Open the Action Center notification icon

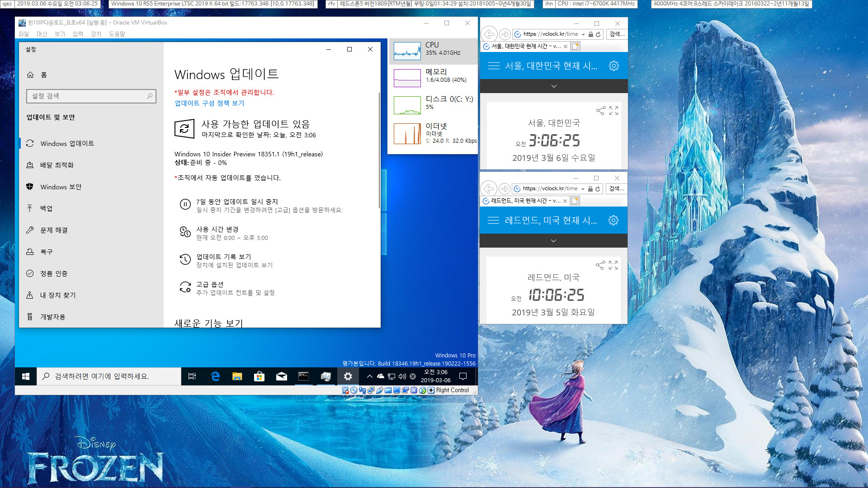[463, 376]
